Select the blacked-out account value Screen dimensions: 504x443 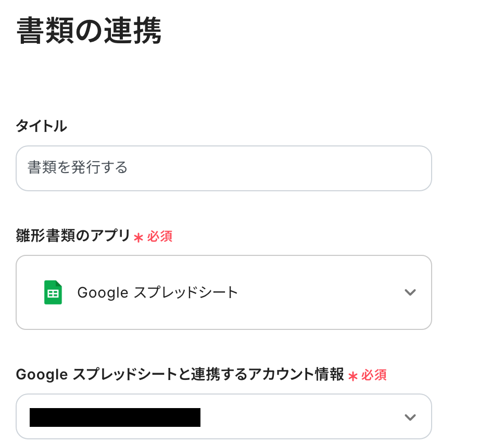[x=115, y=417]
